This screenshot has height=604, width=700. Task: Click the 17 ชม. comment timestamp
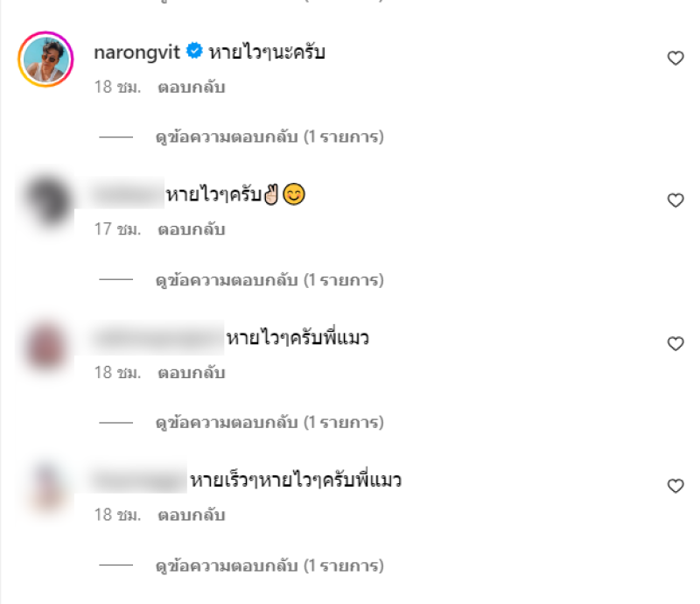point(117,229)
